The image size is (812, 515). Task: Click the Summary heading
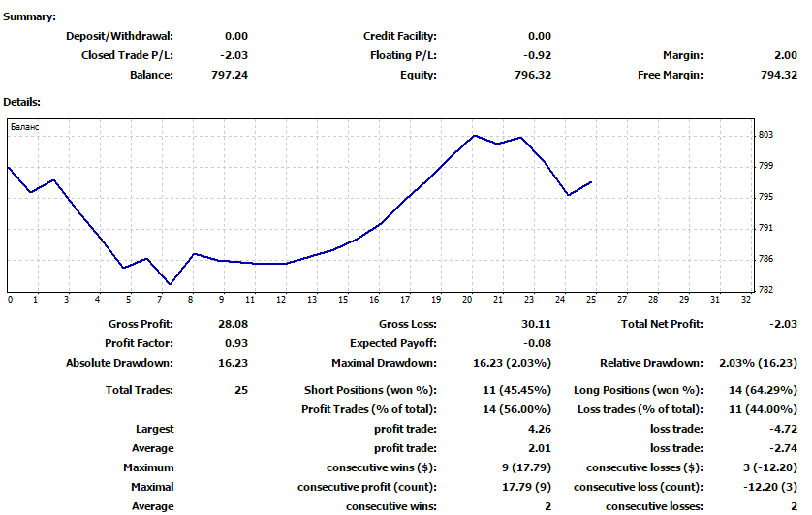tap(29, 16)
